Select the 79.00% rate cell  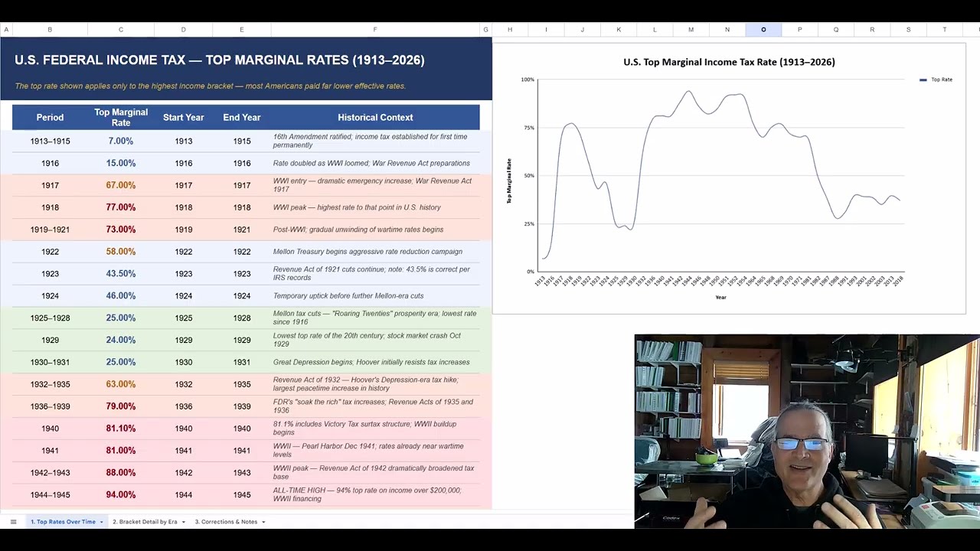click(x=121, y=406)
